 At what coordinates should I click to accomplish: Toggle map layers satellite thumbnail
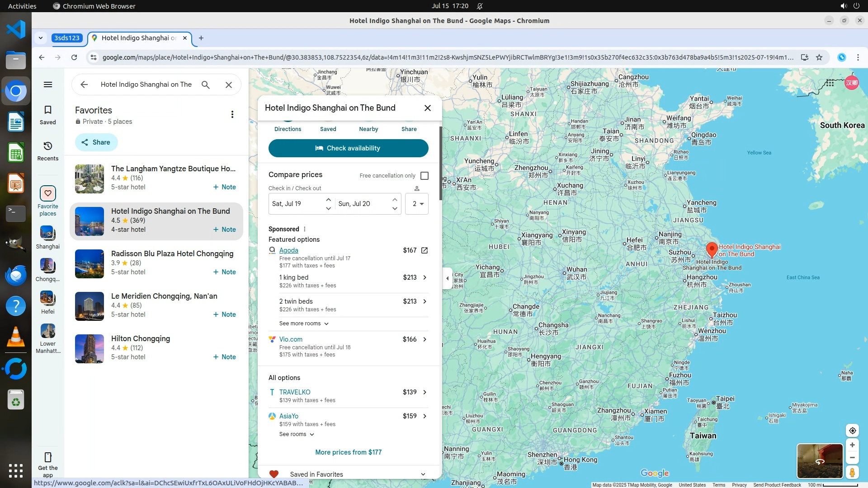pos(819,461)
